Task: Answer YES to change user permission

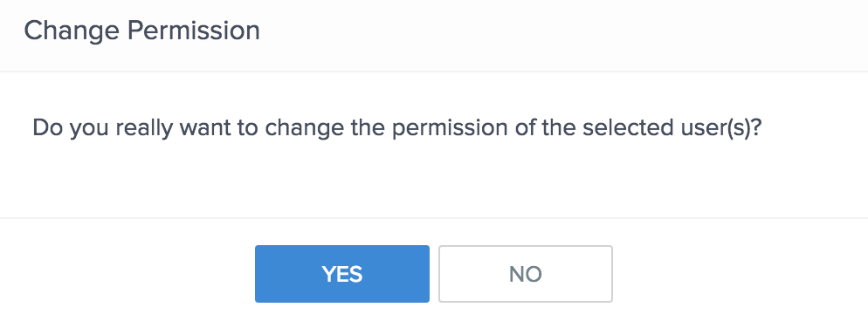Action: [342, 274]
